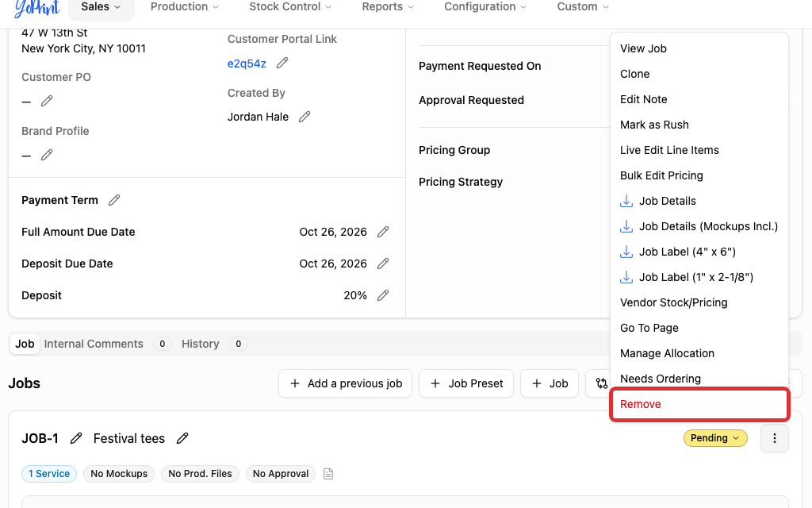Click Remove in the job menu
Image resolution: width=812 pixels, height=508 pixels.
pyautogui.click(x=699, y=404)
